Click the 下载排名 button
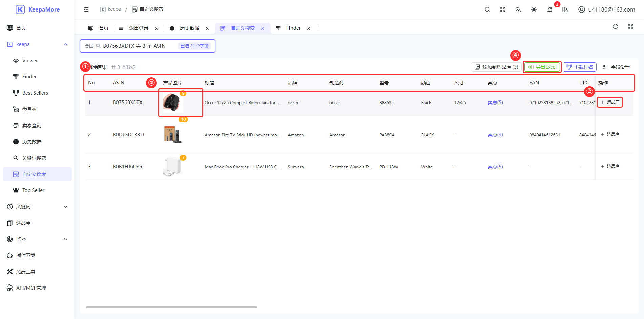This screenshot has height=319, width=644. 580,67
